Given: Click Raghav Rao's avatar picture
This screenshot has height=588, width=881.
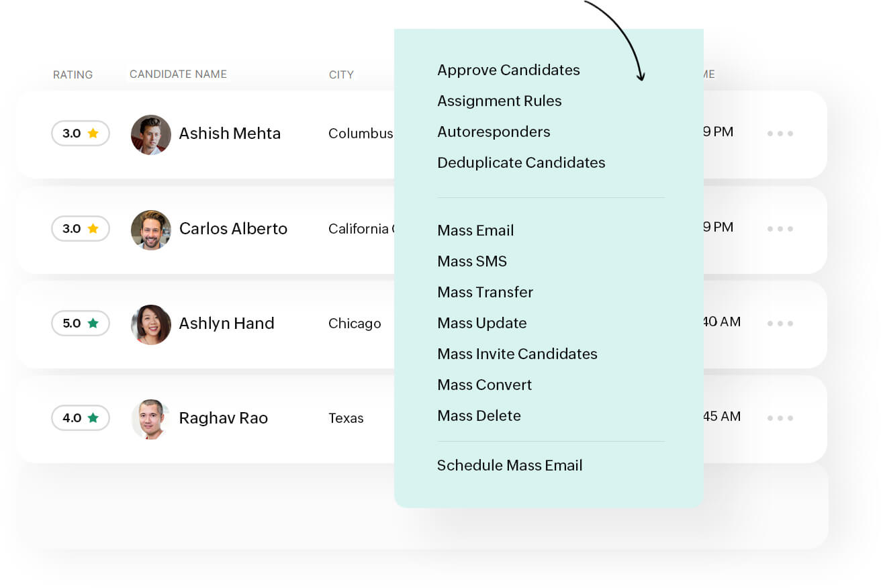Looking at the screenshot, I should 150,419.
